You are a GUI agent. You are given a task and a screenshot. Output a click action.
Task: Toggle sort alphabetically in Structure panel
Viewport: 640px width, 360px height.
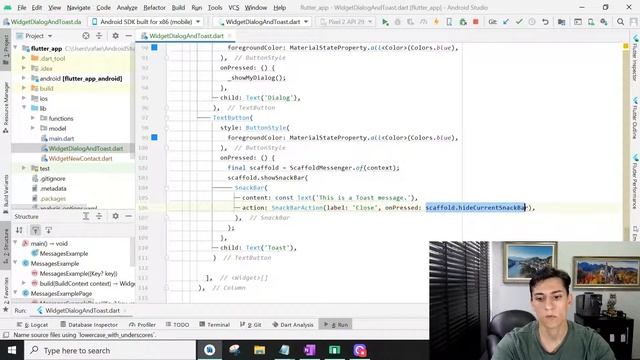point(19,230)
